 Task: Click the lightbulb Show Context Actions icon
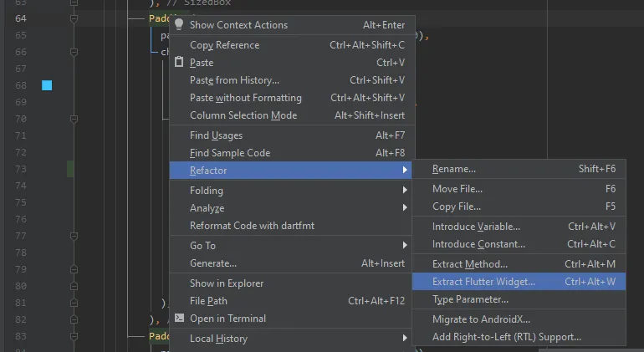coord(179,25)
